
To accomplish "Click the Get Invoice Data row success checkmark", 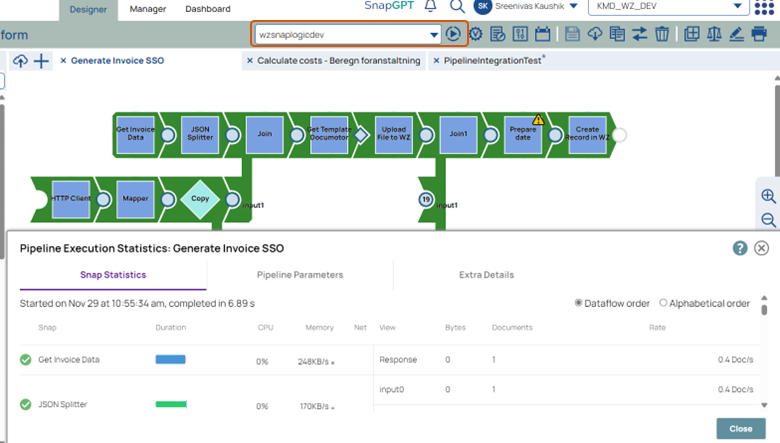I will pos(25,359).
